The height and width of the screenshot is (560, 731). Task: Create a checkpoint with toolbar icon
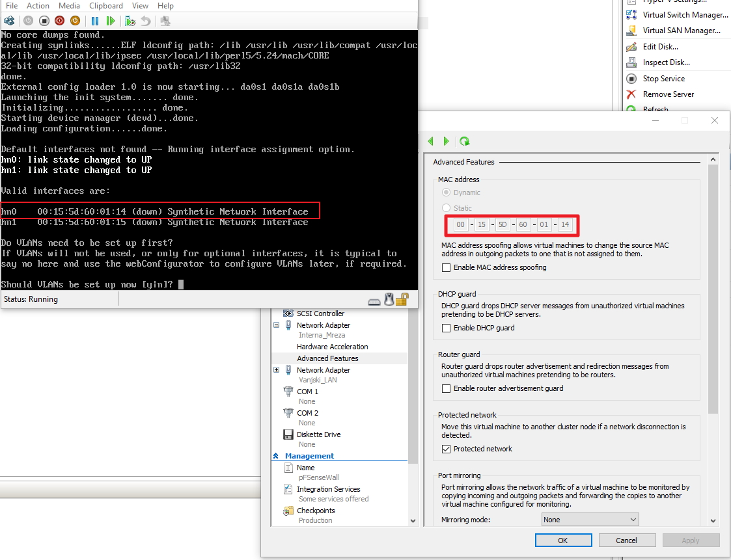tap(130, 21)
